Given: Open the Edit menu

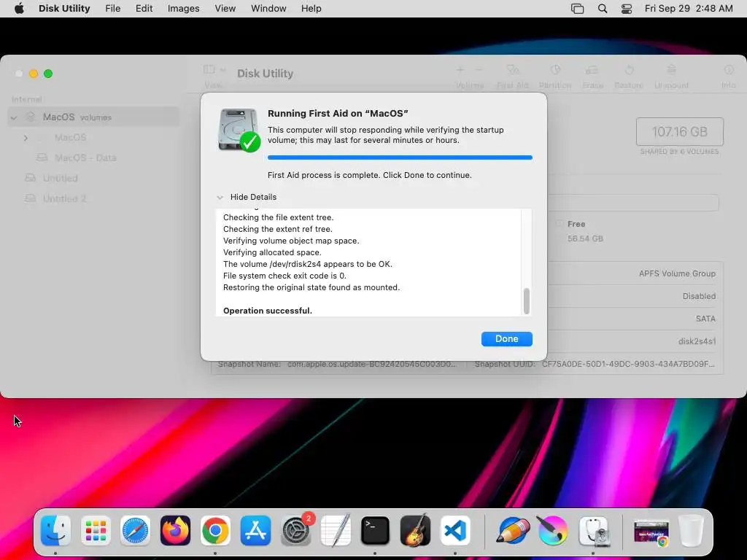Looking at the screenshot, I should tap(144, 9).
